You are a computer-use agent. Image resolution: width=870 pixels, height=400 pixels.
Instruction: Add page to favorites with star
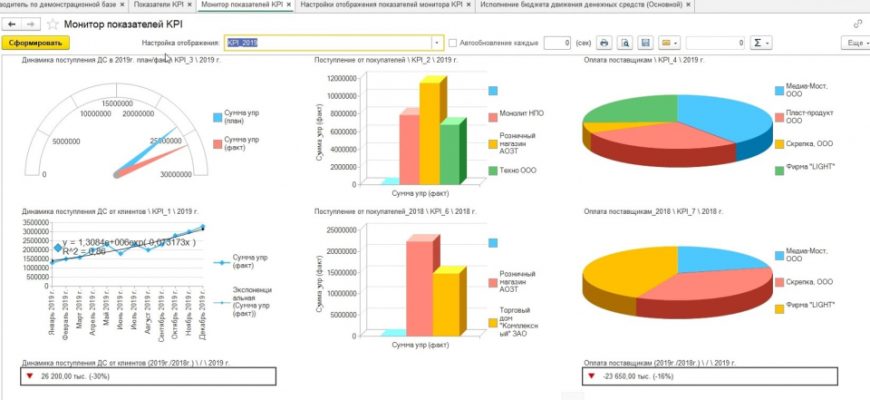point(50,22)
